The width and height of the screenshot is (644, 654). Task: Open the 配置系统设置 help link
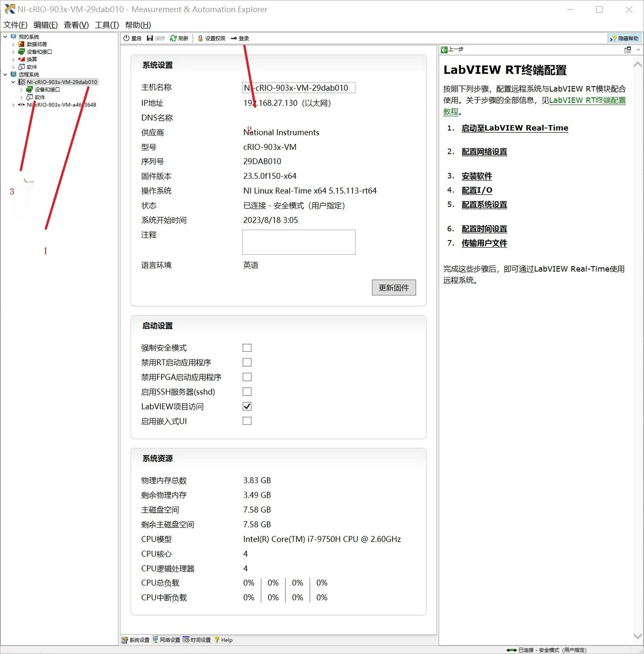[484, 205]
